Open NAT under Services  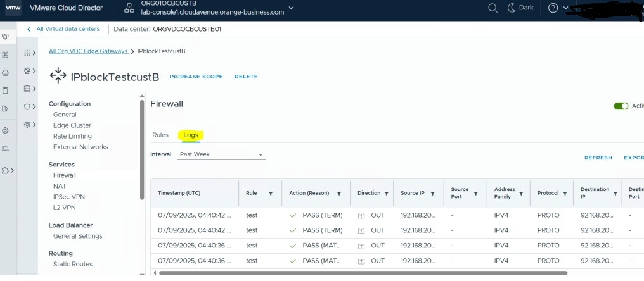tap(60, 186)
